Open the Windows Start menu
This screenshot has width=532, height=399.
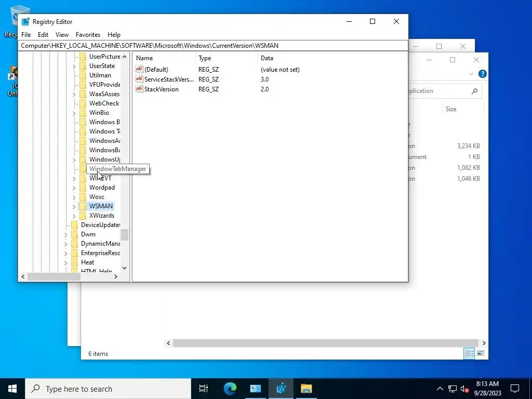[12, 389]
